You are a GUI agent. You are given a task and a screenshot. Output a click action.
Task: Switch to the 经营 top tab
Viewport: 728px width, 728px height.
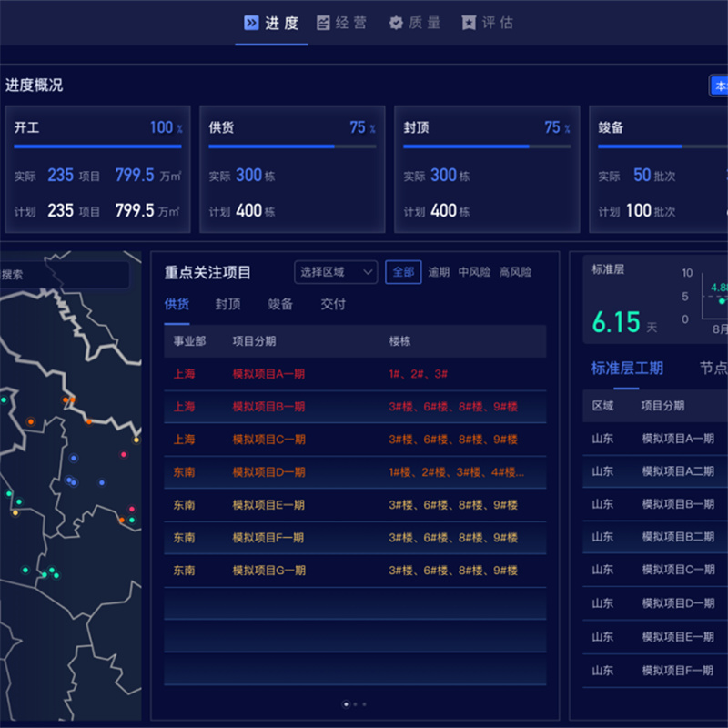point(342,23)
